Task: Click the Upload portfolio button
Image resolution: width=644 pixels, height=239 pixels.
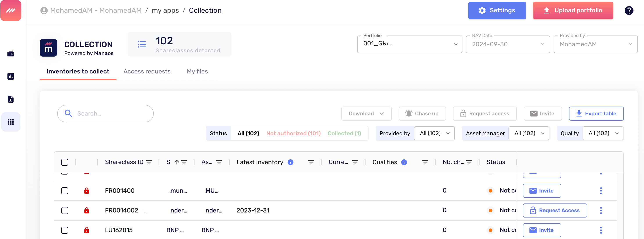Action: click(x=573, y=11)
